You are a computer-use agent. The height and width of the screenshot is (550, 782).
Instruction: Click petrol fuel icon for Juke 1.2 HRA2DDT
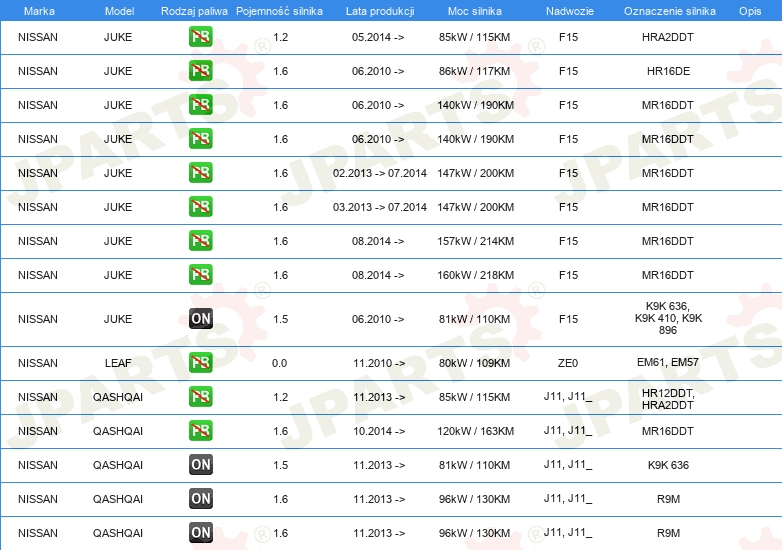pyautogui.click(x=200, y=37)
